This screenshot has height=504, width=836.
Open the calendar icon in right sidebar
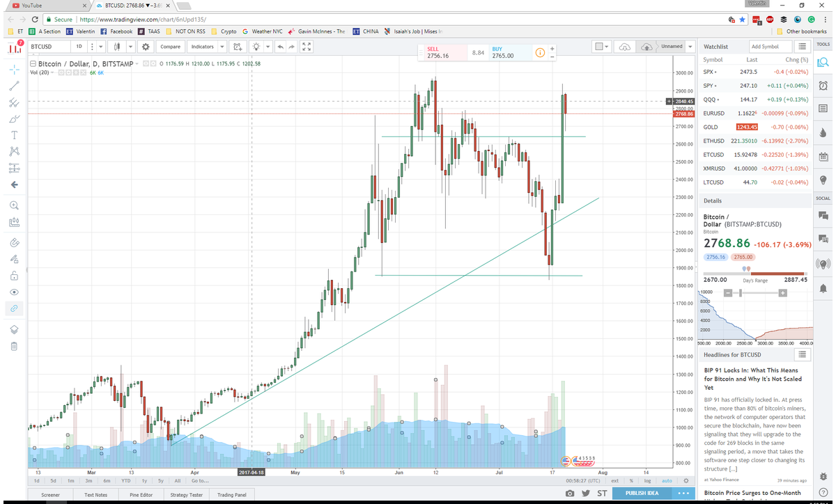point(823,157)
